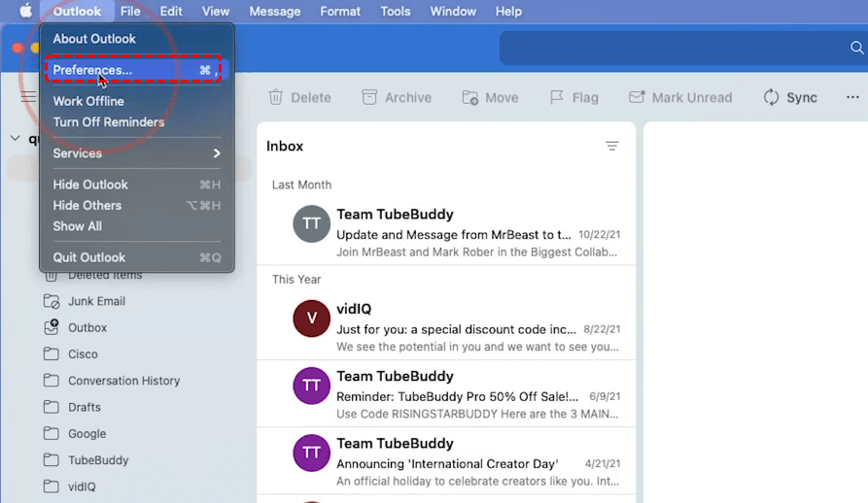The height and width of the screenshot is (503, 868).
Task: Open the Message menu
Action: tap(274, 11)
